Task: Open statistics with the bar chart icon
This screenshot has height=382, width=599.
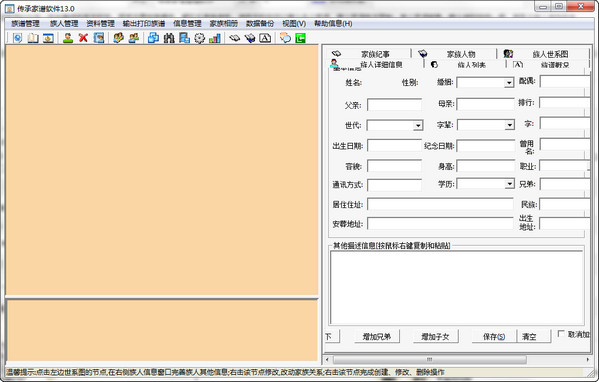Action: click(215, 38)
